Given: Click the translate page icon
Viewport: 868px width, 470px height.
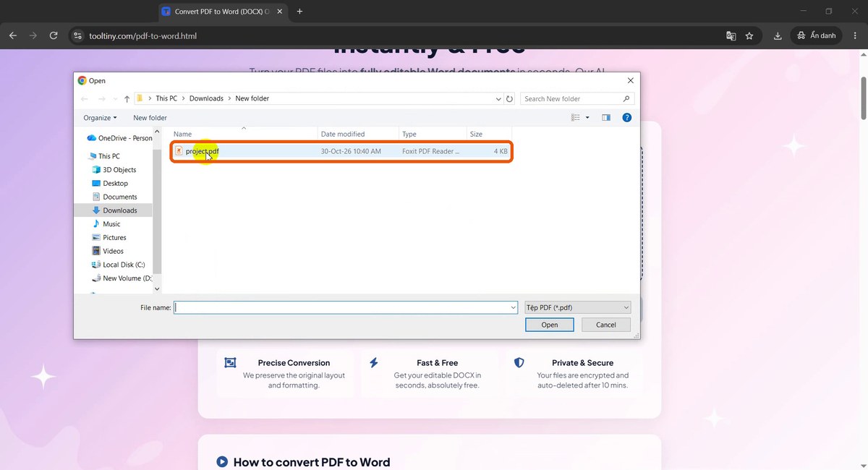Looking at the screenshot, I should click(x=731, y=35).
